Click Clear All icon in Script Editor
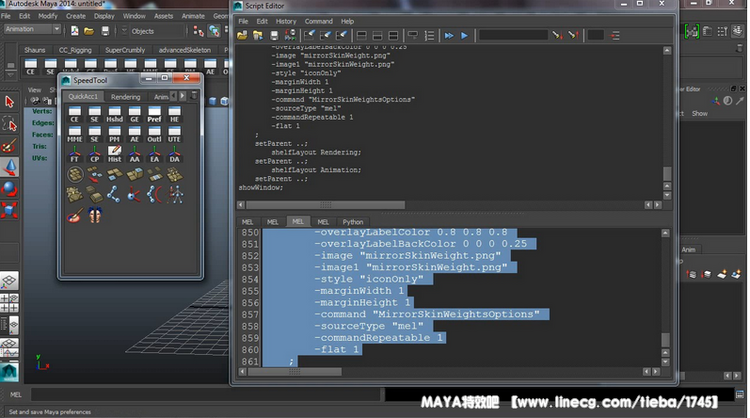Viewport: 750px width, 418px height. pyautogui.click(x=341, y=35)
